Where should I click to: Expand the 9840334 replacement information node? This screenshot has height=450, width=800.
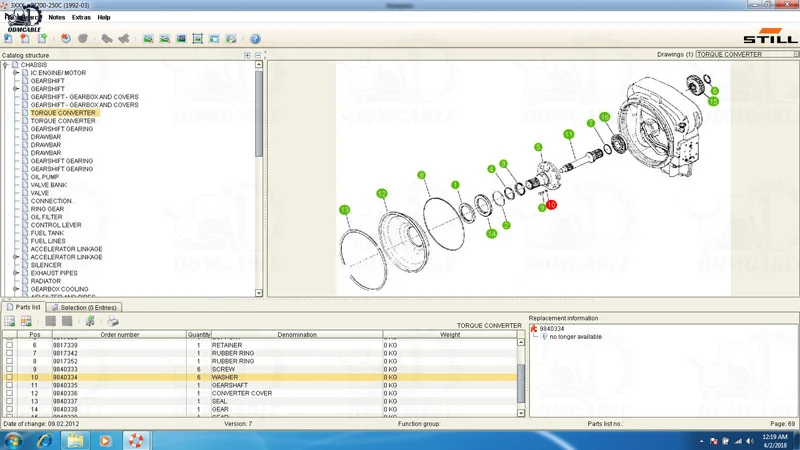click(x=534, y=329)
